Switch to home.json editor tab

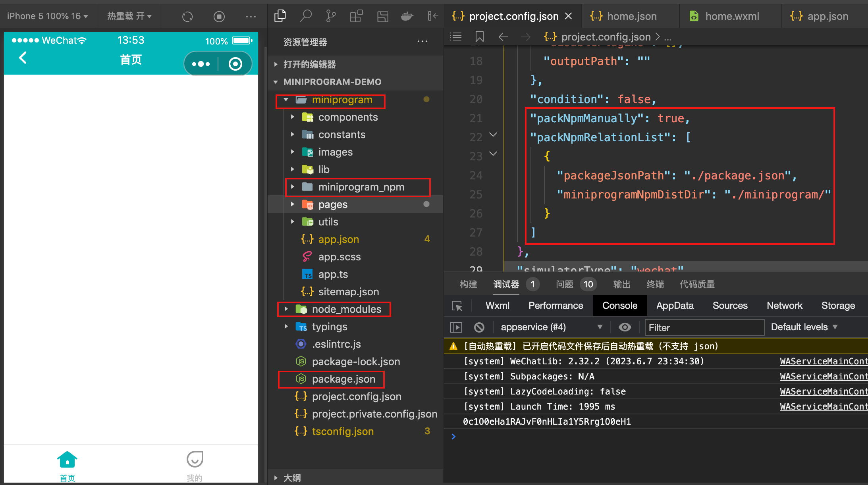(631, 16)
